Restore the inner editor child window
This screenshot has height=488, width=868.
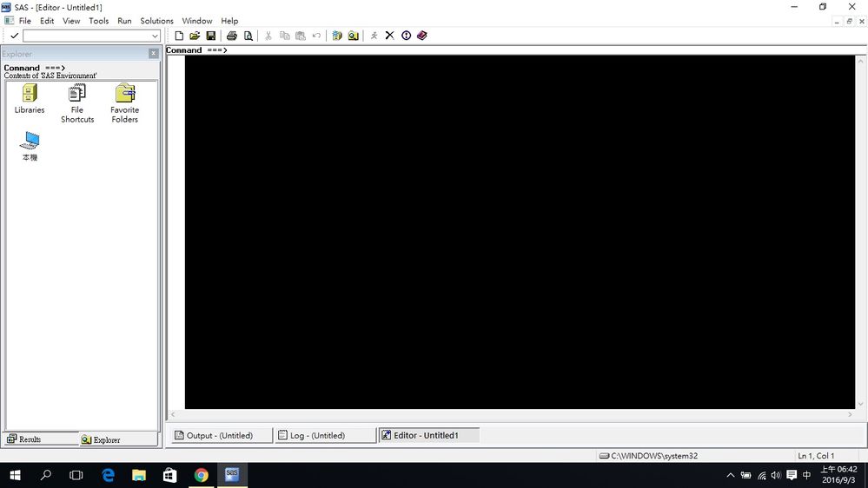coord(849,21)
